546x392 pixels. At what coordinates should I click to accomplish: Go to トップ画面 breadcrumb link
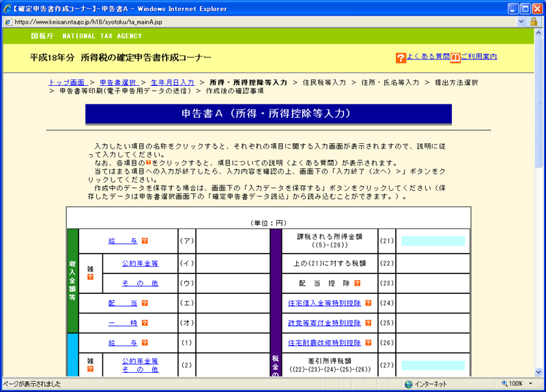coord(67,82)
